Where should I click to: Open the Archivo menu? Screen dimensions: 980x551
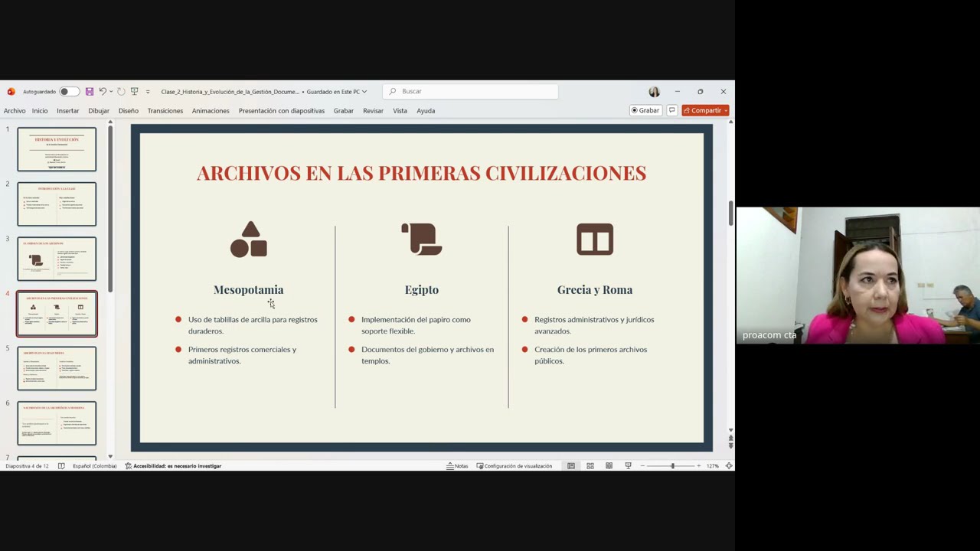tap(15, 111)
